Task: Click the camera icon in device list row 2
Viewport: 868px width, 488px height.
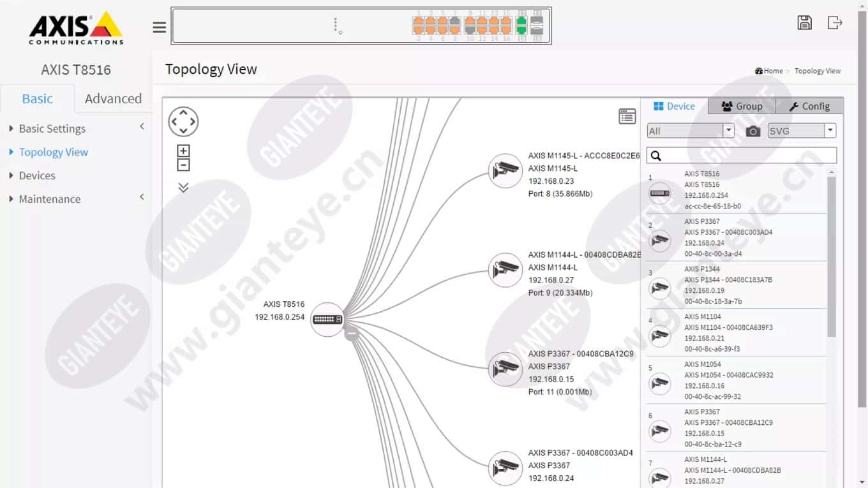Action: point(660,241)
